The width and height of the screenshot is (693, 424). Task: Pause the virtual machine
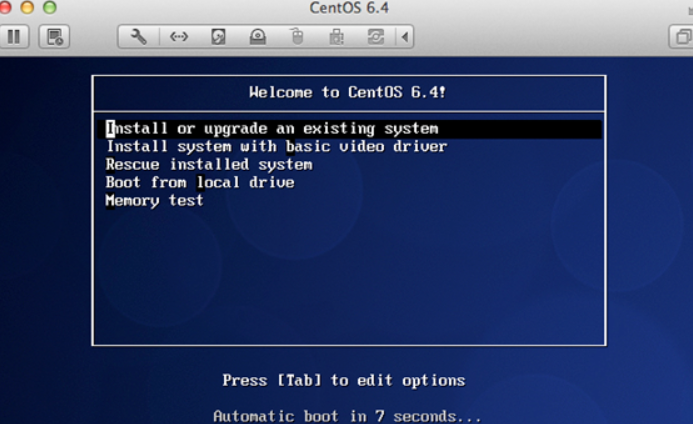[x=14, y=37]
